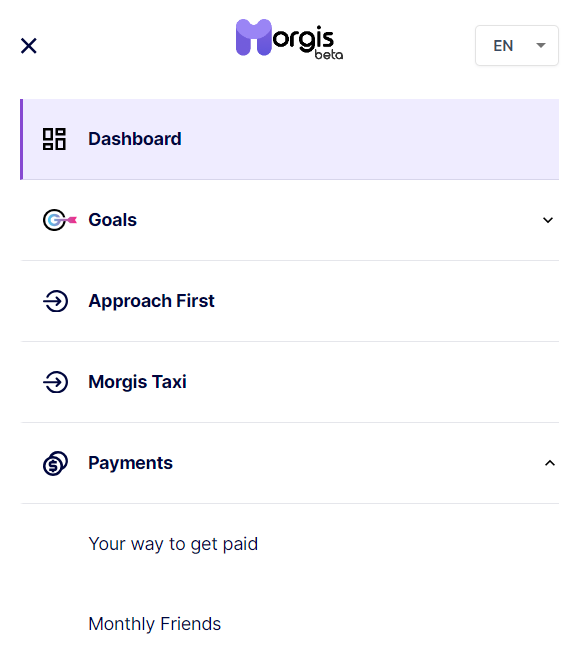Click the purple M logo mark
Screen dimensions: 576x660
tap(253, 37)
